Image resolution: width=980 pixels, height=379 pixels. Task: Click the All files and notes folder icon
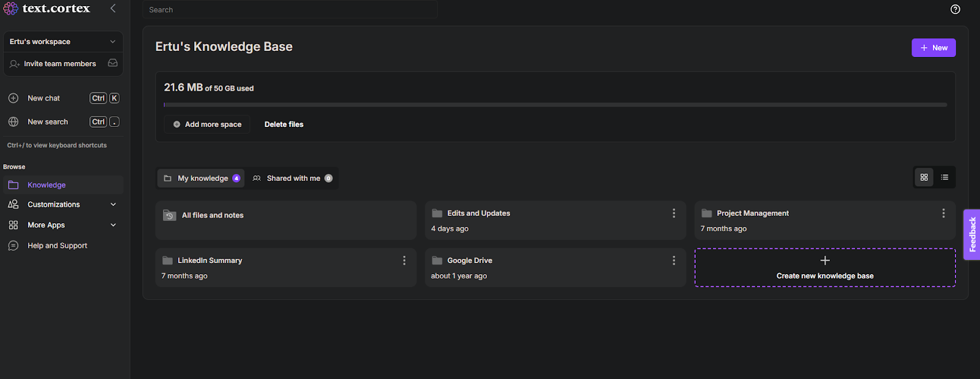point(170,215)
